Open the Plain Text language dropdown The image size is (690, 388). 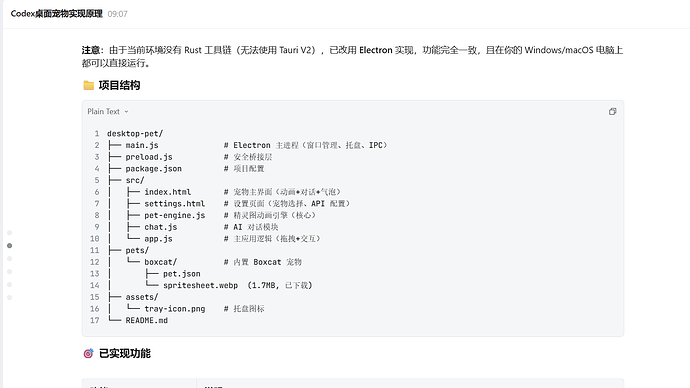click(x=108, y=111)
